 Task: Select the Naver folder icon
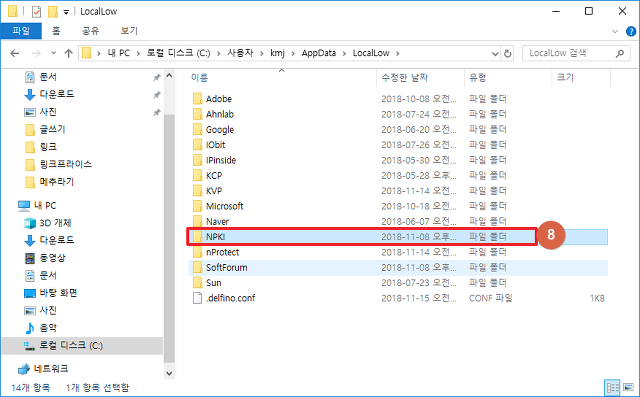[198, 222]
